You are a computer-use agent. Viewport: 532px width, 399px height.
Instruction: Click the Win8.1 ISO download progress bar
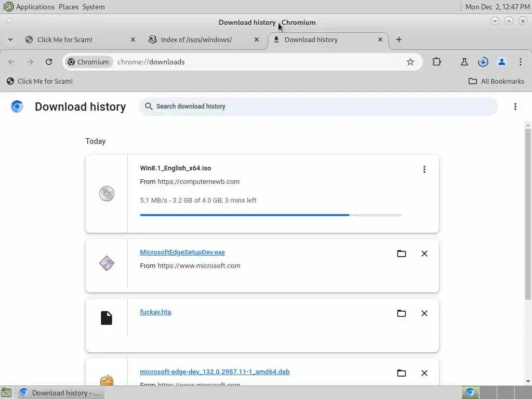click(x=271, y=215)
